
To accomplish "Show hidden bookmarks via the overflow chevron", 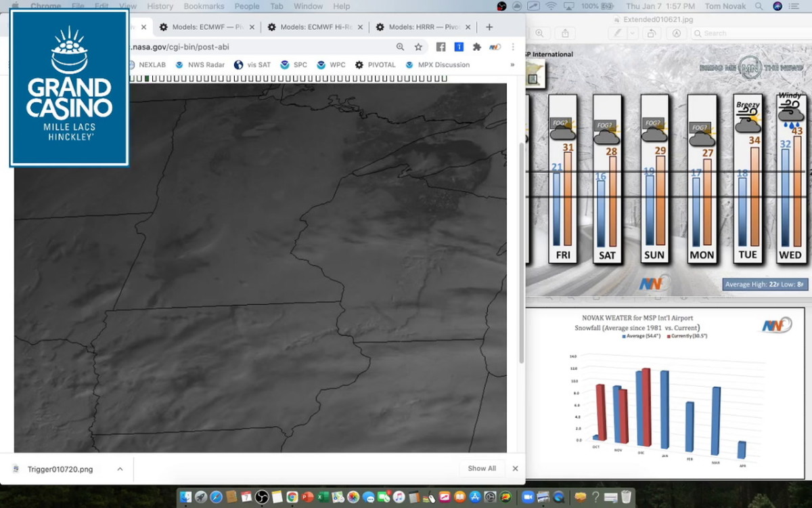I will pos(512,65).
